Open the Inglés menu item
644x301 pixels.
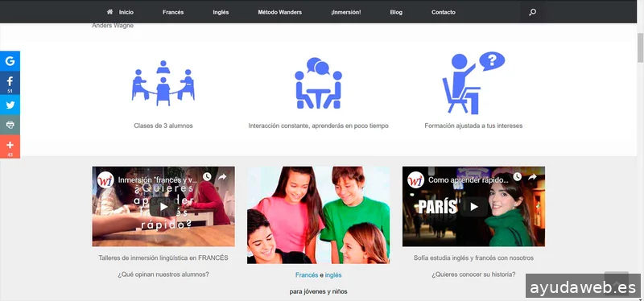point(221,12)
